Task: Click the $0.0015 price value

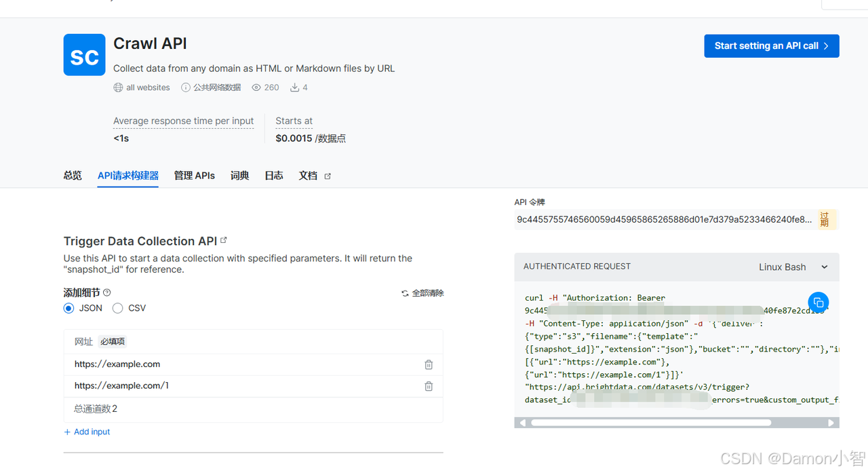Action: tap(294, 138)
